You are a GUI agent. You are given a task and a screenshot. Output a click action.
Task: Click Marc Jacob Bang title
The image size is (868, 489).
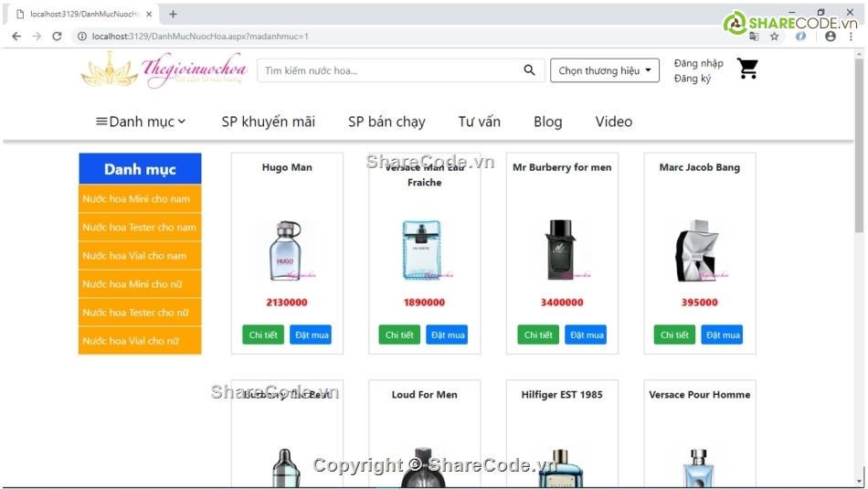click(x=699, y=167)
